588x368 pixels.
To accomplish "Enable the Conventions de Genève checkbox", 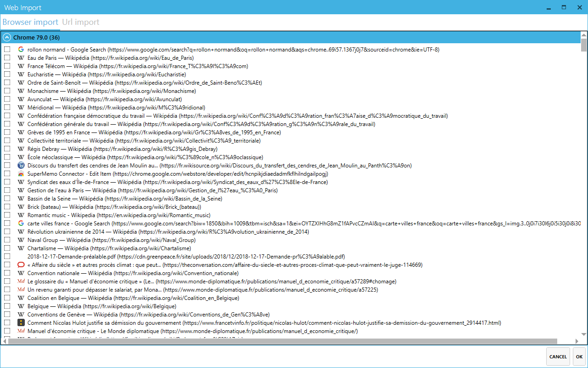I will pyautogui.click(x=7, y=315).
